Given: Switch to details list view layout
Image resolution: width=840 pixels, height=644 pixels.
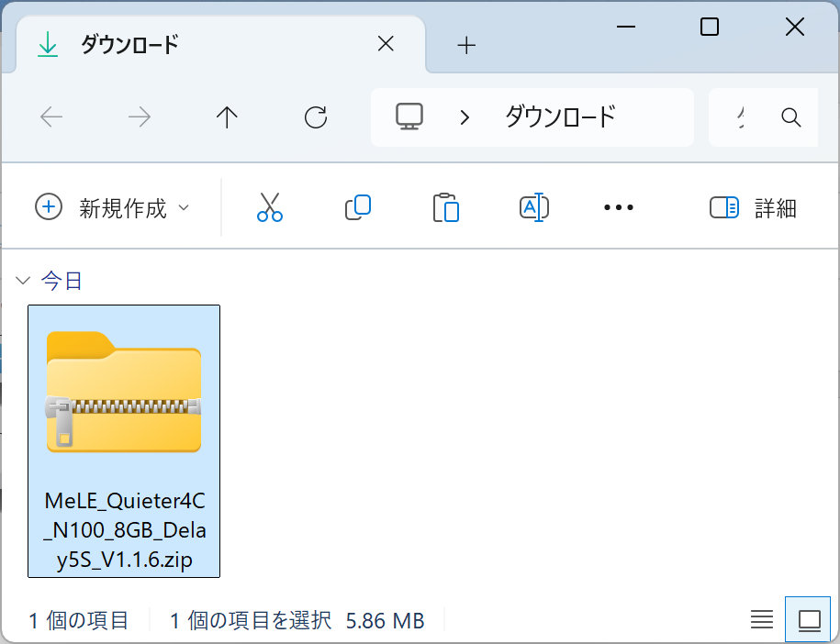Looking at the screenshot, I should (x=761, y=620).
